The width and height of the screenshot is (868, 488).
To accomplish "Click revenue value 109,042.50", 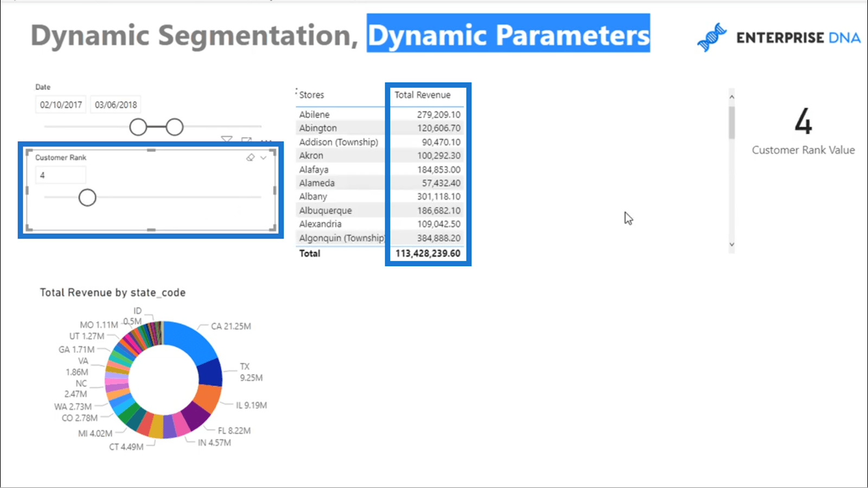I will click(438, 224).
